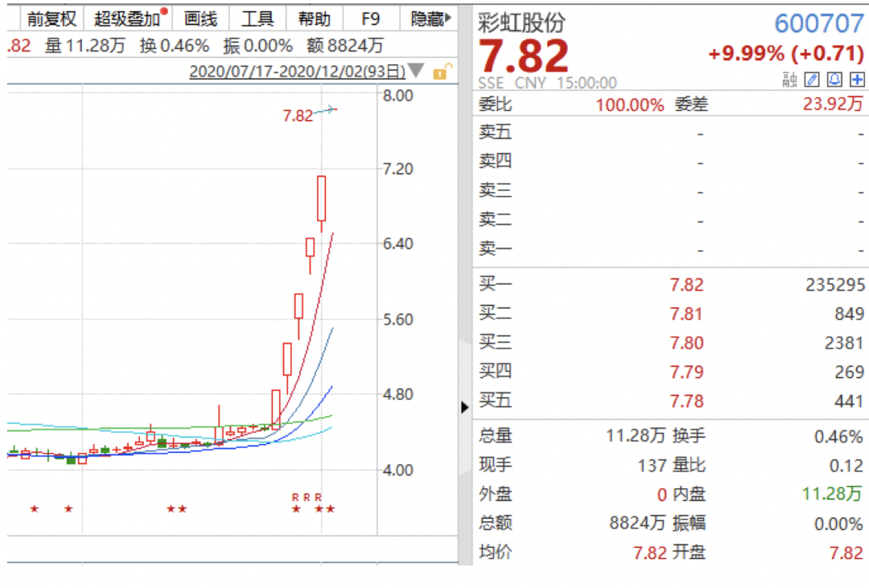The height and width of the screenshot is (588, 869).
Task: Click the 4.00 price axis label
Action: coord(398,471)
